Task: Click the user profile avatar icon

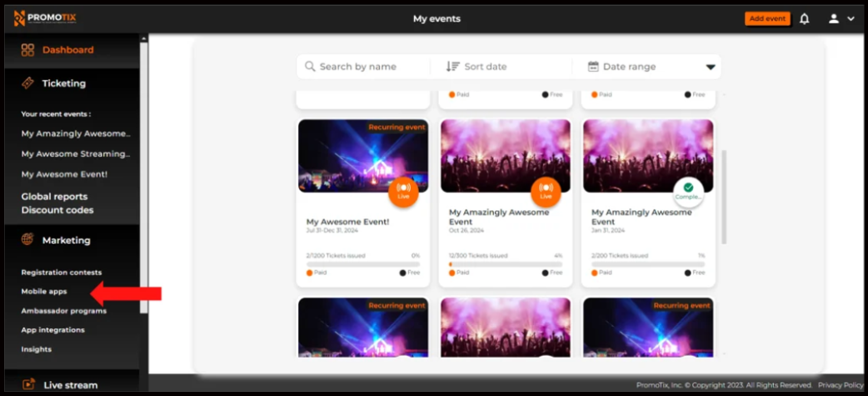Action: click(x=833, y=18)
